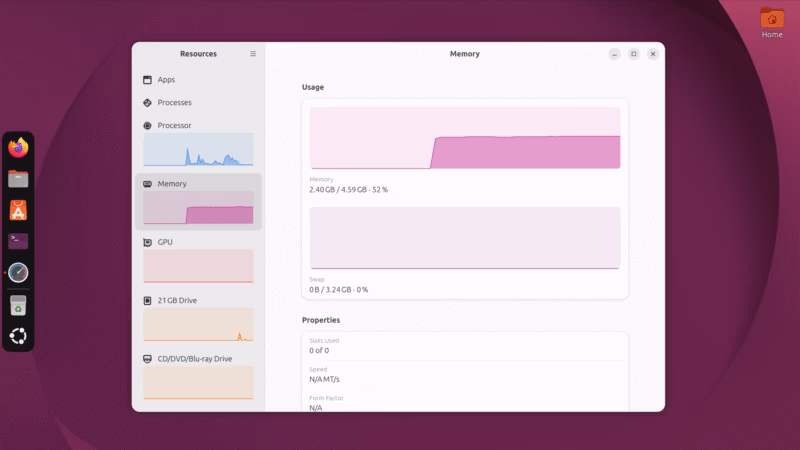Open Terminal from the dock

click(18, 241)
